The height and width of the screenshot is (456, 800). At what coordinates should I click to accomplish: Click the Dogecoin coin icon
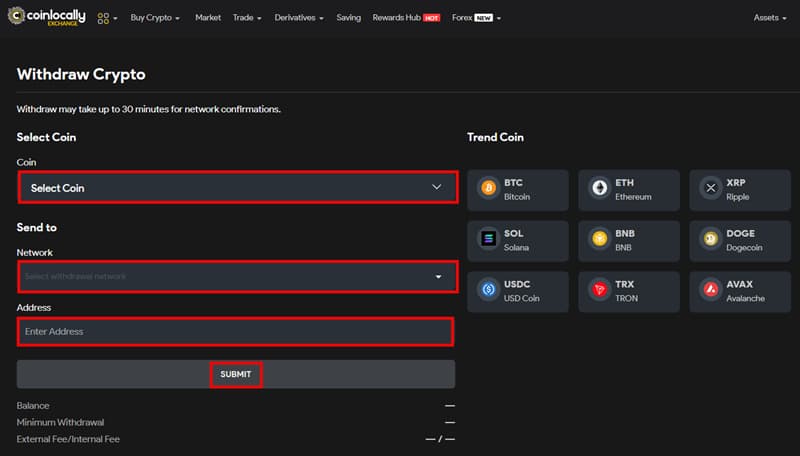[711, 239]
